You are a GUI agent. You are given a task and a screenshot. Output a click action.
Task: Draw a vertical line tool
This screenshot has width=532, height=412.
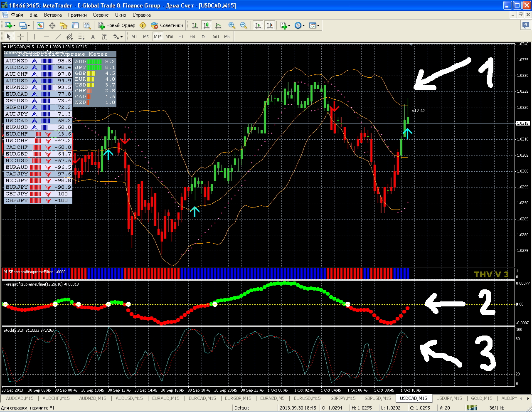pyautogui.click(x=34, y=37)
